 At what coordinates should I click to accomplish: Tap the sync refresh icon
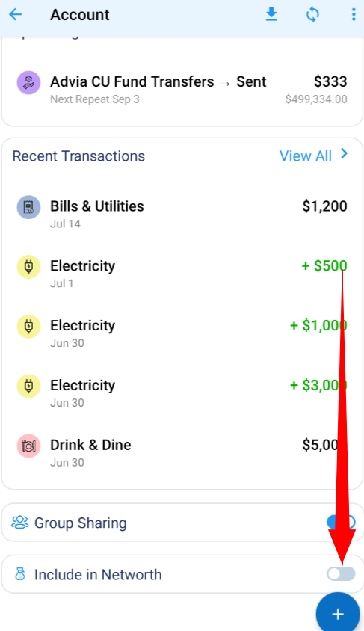pos(312,15)
